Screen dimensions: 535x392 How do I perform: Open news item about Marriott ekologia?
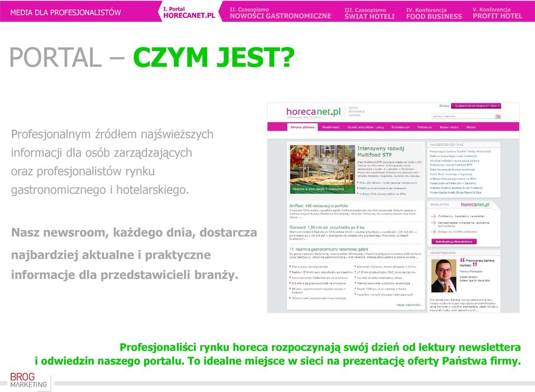(x=383, y=283)
